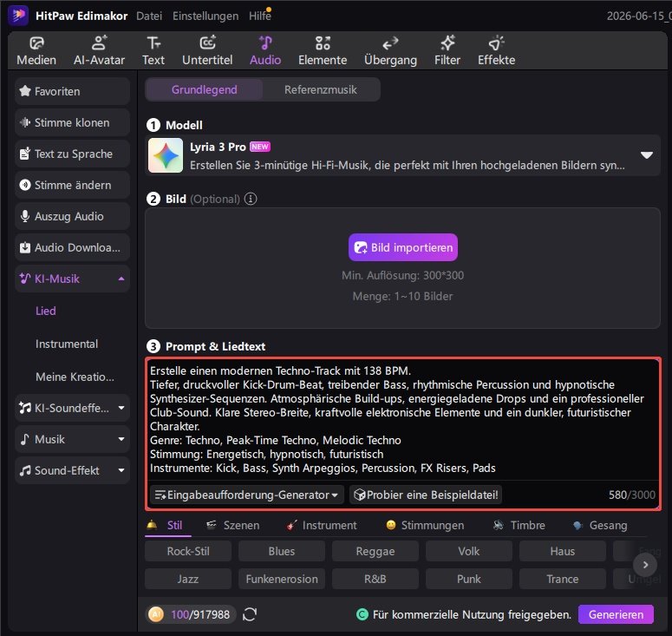This screenshot has height=636, width=672.
Task: Open Audio Download option
Action: click(73, 247)
